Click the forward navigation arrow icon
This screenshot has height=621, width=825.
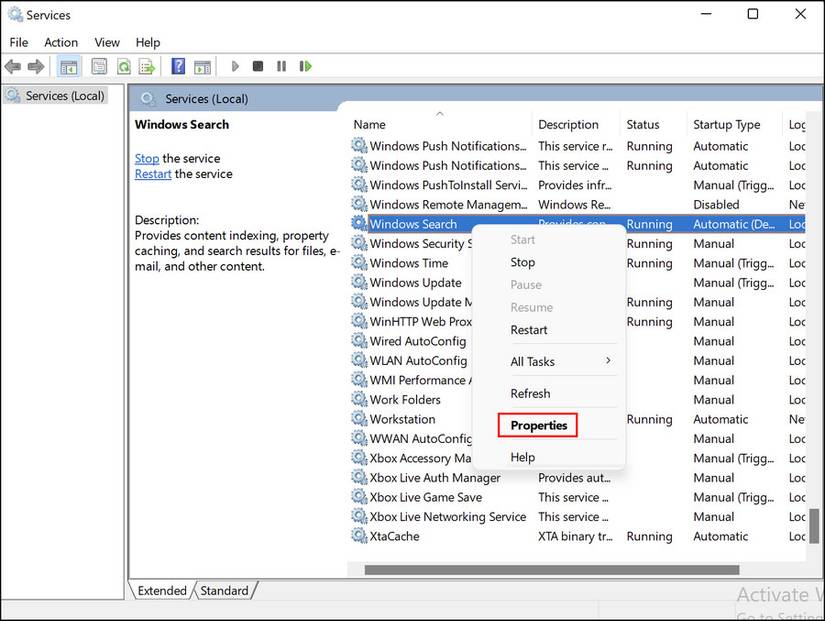[x=37, y=66]
